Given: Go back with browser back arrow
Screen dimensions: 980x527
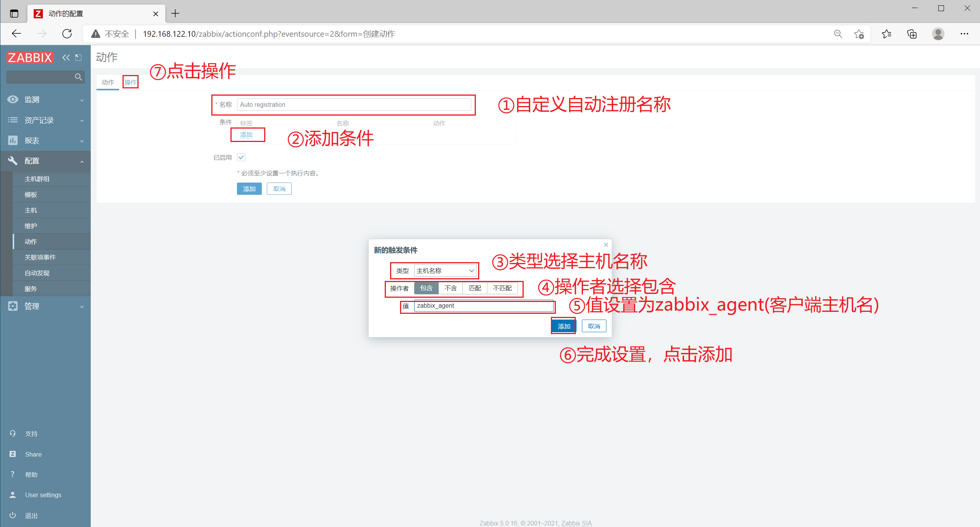Looking at the screenshot, I should [x=16, y=34].
